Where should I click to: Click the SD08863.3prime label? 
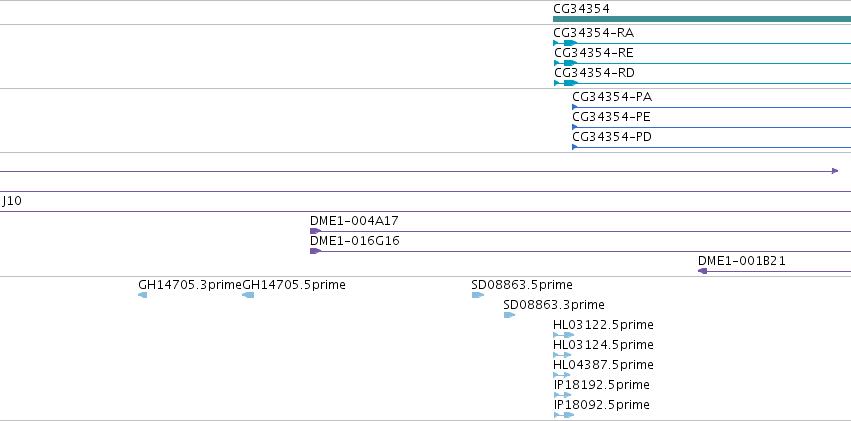coord(554,305)
